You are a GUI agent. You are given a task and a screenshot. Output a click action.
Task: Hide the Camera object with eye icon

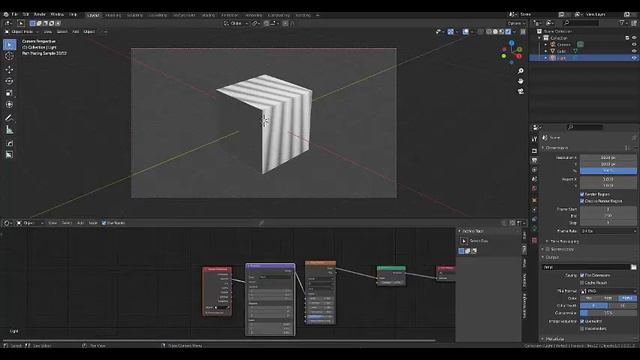click(634, 44)
